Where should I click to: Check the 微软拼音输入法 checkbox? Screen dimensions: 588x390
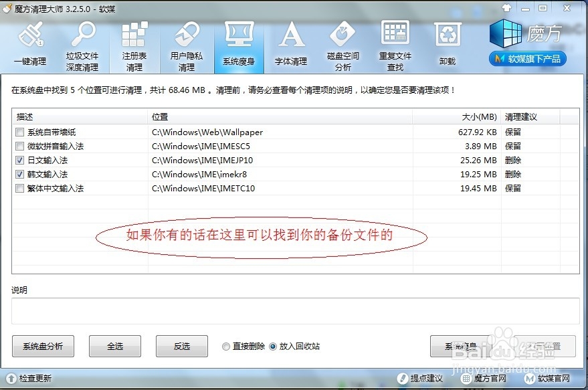[x=19, y=146]
